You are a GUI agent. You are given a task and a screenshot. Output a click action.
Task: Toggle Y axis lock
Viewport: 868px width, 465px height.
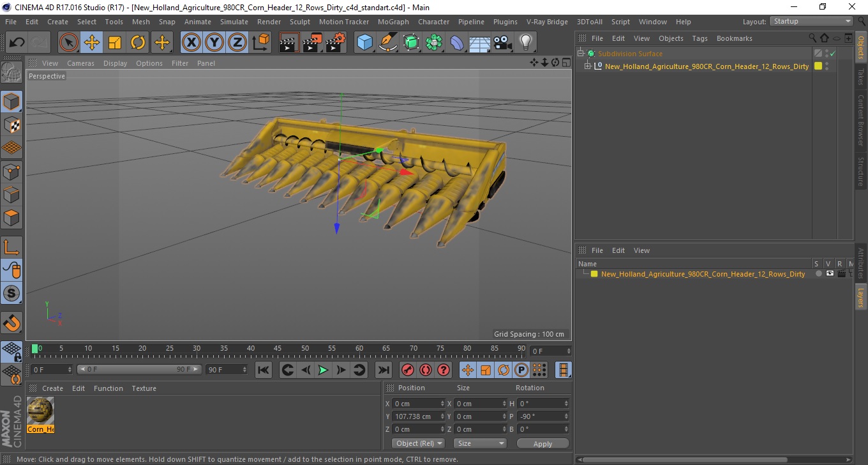(x=214, y=43)
